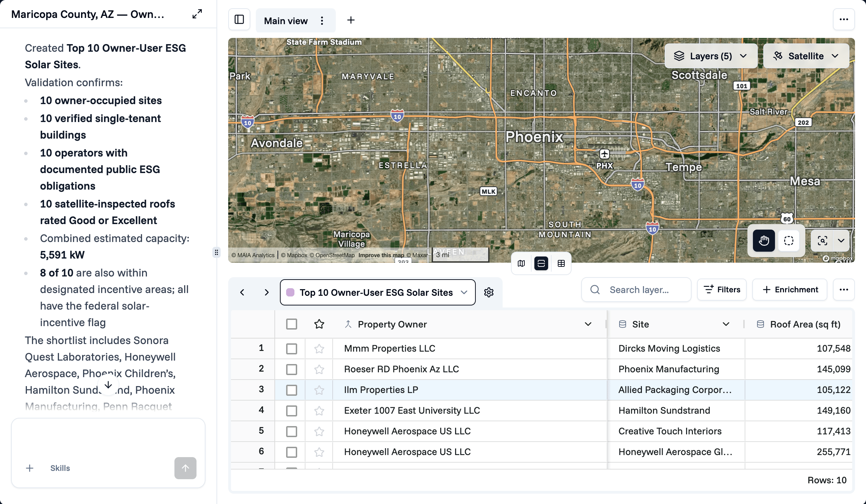The width and height of the screenshot is (866, 504).
Task: Click the purple layer color swatch
Action: pyautogui.click(x=290, y=292)
